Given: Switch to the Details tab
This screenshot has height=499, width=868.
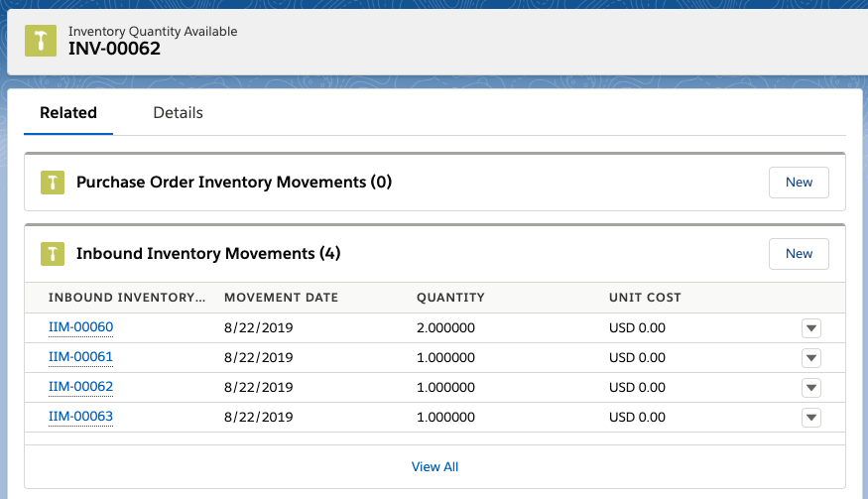Looking at the screenshot, I should click(x=178, y=112).
